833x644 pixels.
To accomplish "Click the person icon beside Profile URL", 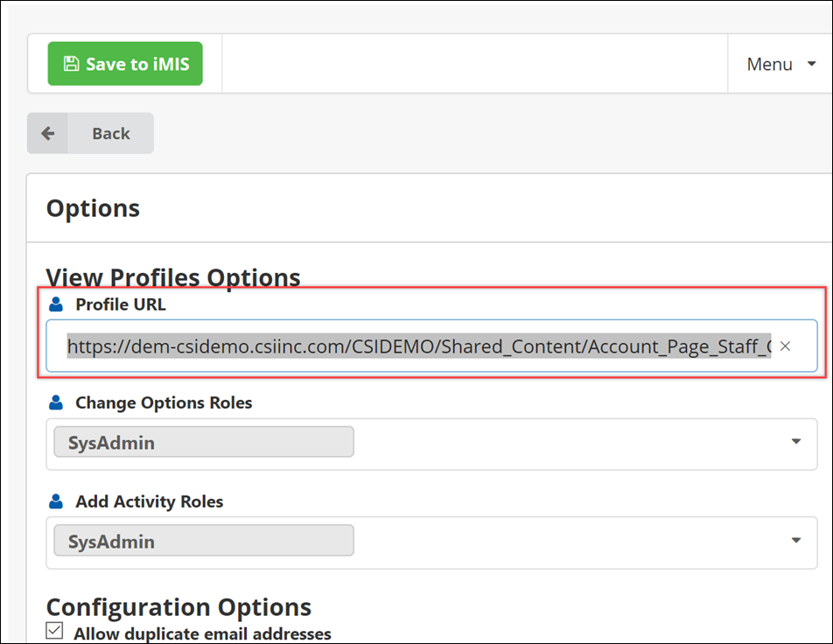I will point(57,305).
